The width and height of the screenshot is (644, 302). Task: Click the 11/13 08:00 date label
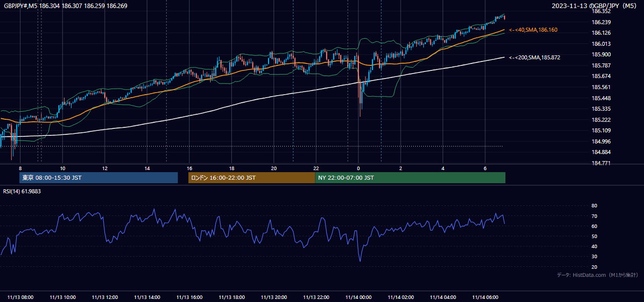click(21, 297)
